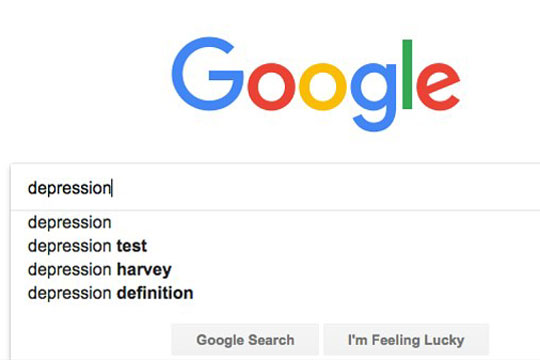Viewport: 540px width, 360px height.
Task: Click the final red e in logo
Action: 438,87
